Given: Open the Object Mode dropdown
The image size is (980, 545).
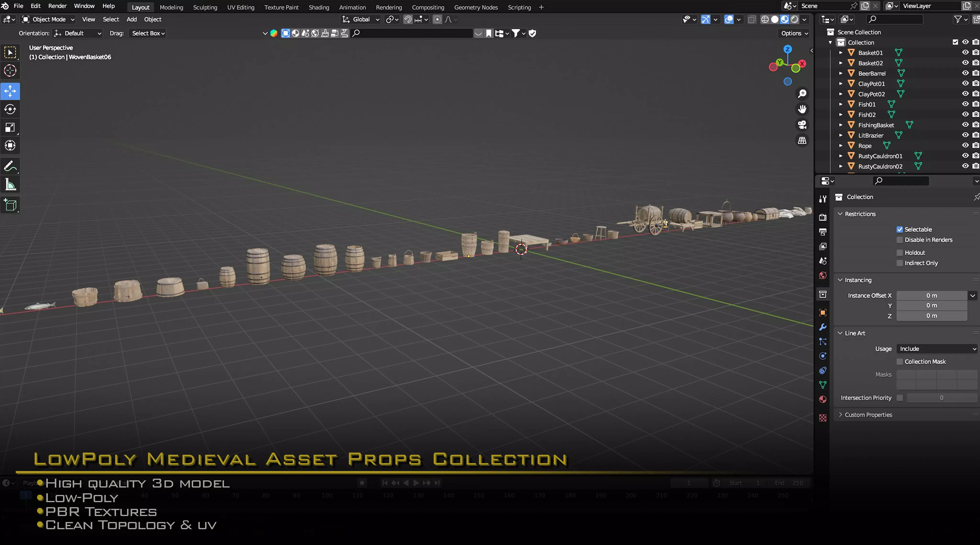Looking at the screenshot, I should pos(48,19).
